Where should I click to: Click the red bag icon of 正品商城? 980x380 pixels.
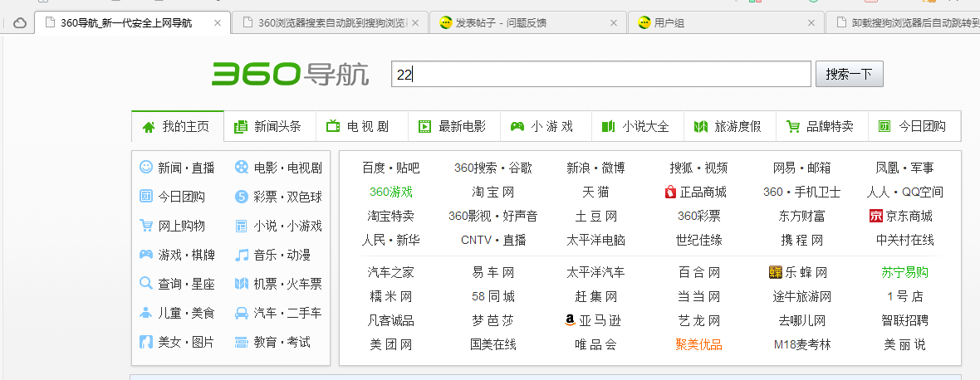(x=670, y=192)
